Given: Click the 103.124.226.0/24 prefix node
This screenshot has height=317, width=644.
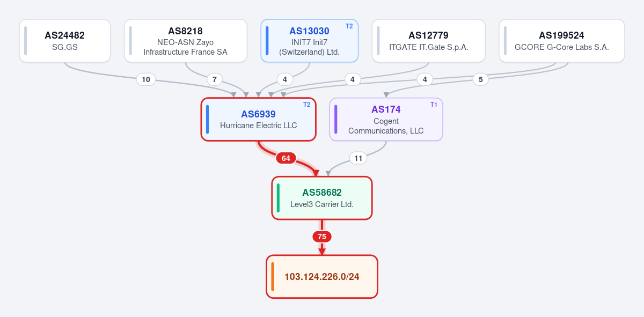Looking at the screenshot, I should tap(322, 277).
